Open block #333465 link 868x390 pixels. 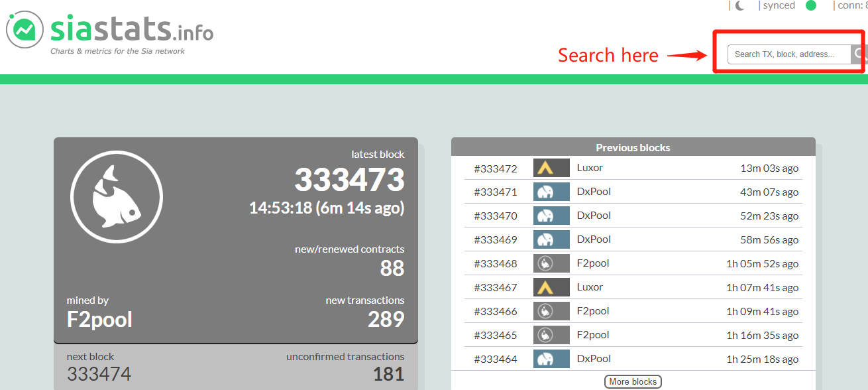click(495, 336)
